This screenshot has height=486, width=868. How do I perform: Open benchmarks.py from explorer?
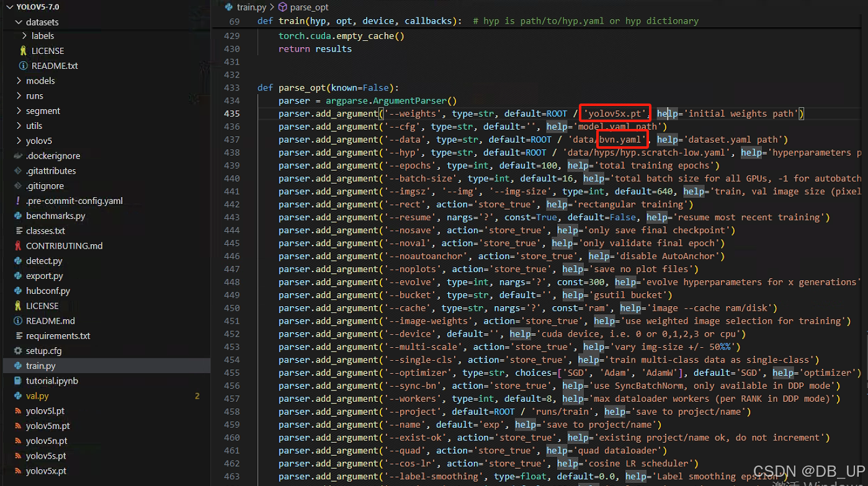coord(56,216)
